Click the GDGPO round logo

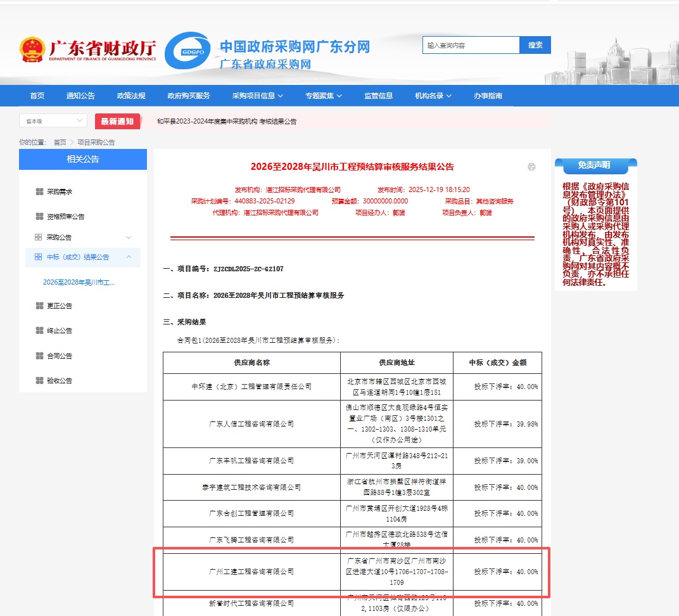coord(187,51)
